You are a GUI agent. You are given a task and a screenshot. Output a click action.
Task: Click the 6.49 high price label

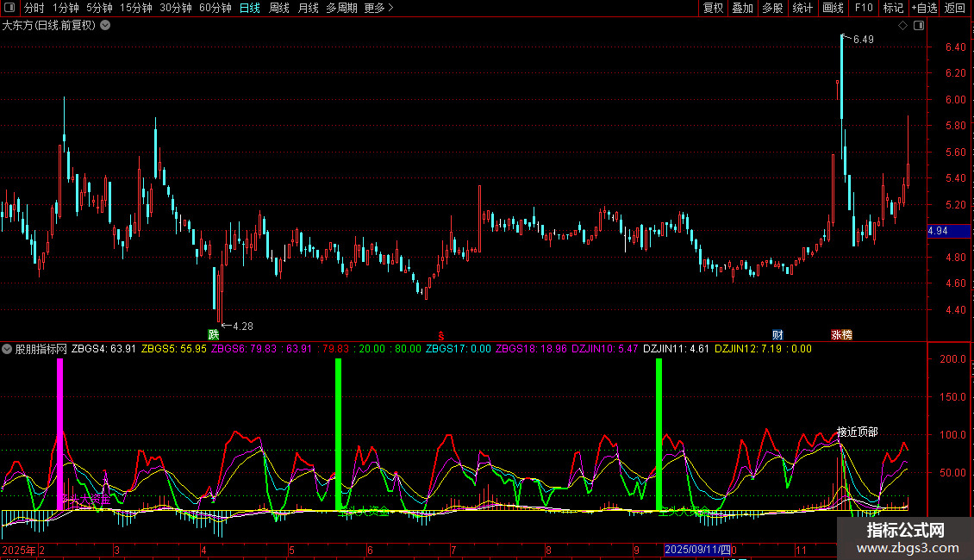click(863, 40)
